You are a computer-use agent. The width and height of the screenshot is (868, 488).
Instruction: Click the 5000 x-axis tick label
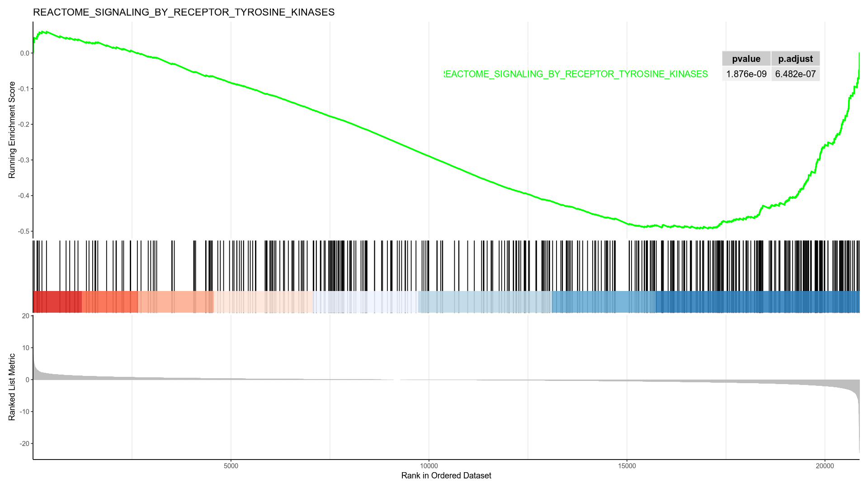(x=231, y=465)
